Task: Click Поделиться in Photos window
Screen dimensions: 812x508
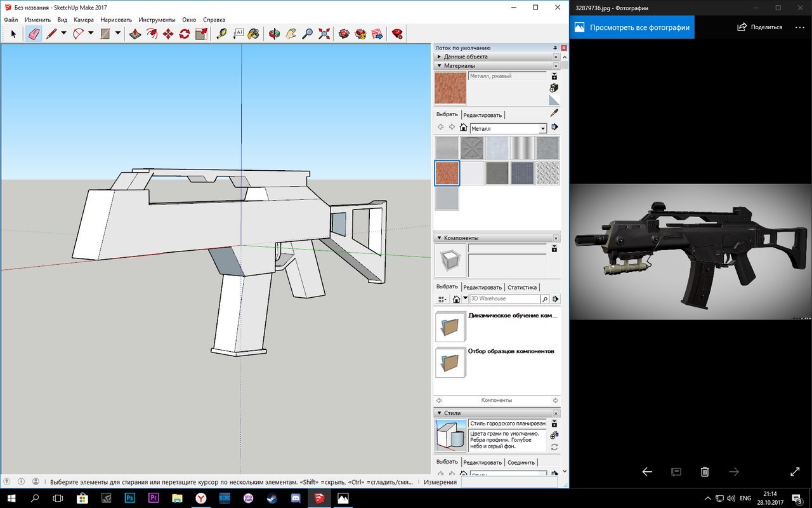Action: coord(760,27)
